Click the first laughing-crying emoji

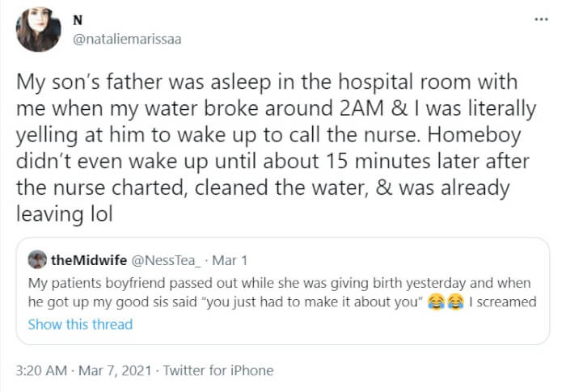(x=436, y=303)
